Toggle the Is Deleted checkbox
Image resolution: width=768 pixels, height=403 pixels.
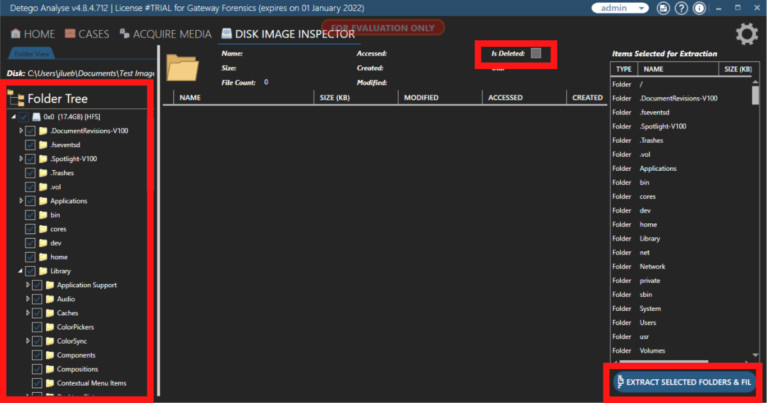click(536, 53)
